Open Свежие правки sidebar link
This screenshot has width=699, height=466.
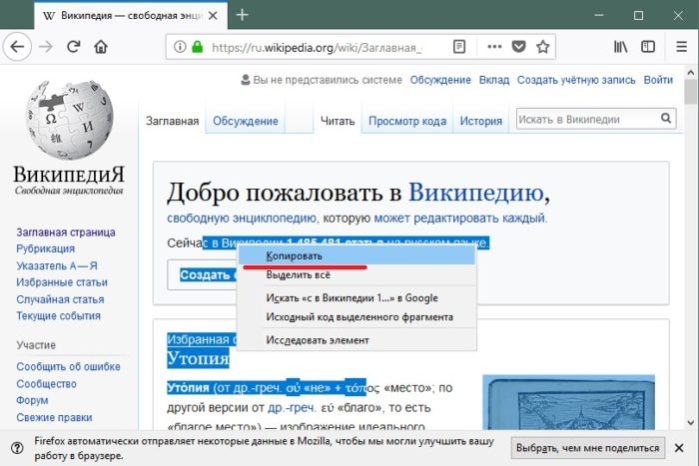54,417
